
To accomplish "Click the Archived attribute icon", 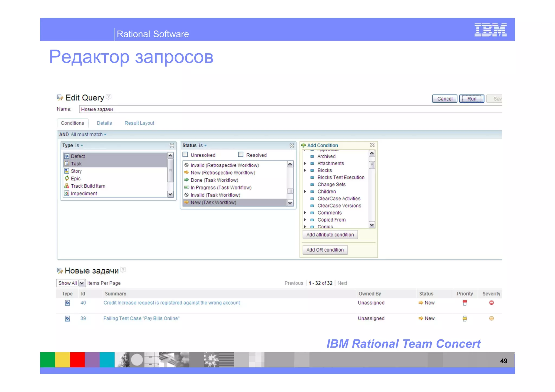I will (x=312, y=156).
